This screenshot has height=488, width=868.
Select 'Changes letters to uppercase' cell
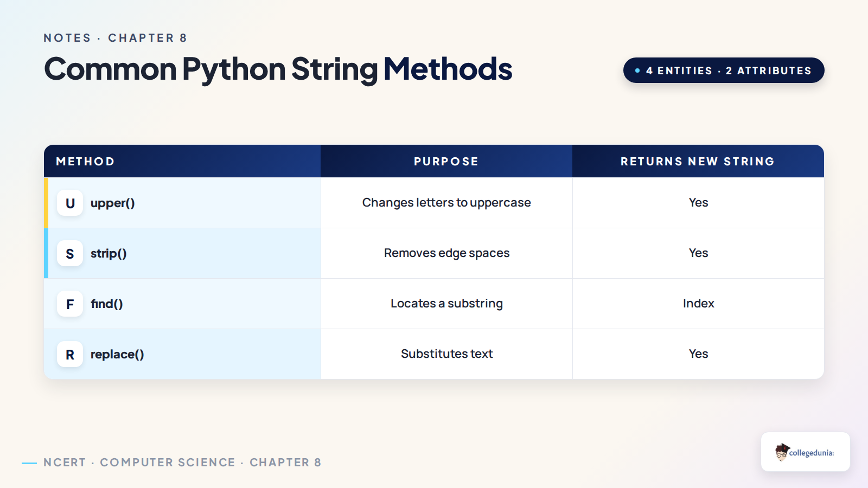[x=446, y=203]
